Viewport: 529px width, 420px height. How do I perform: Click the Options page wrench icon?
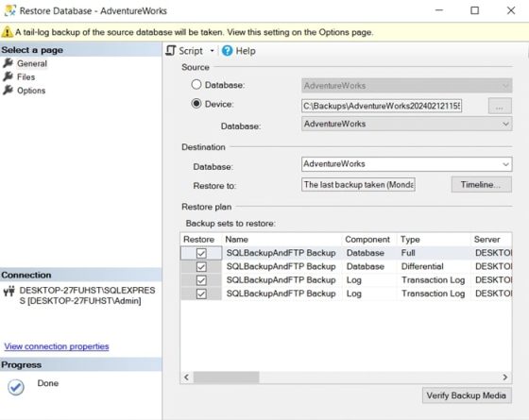9,90
